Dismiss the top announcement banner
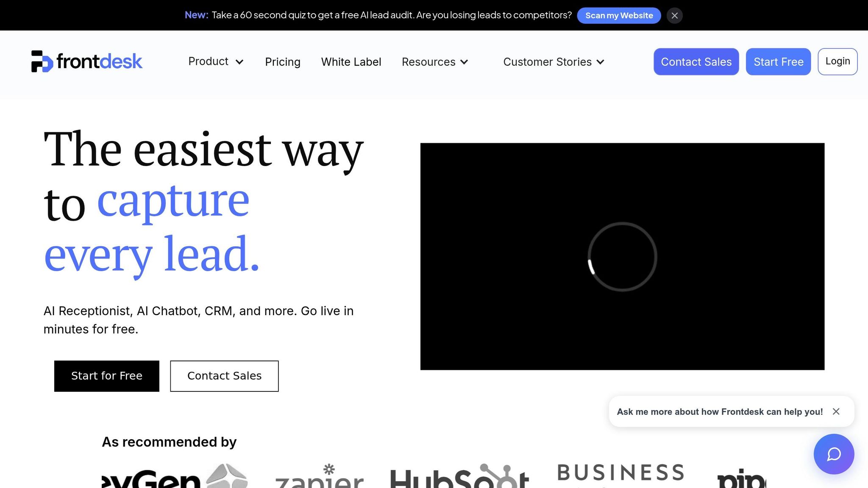 click(674, 16)
